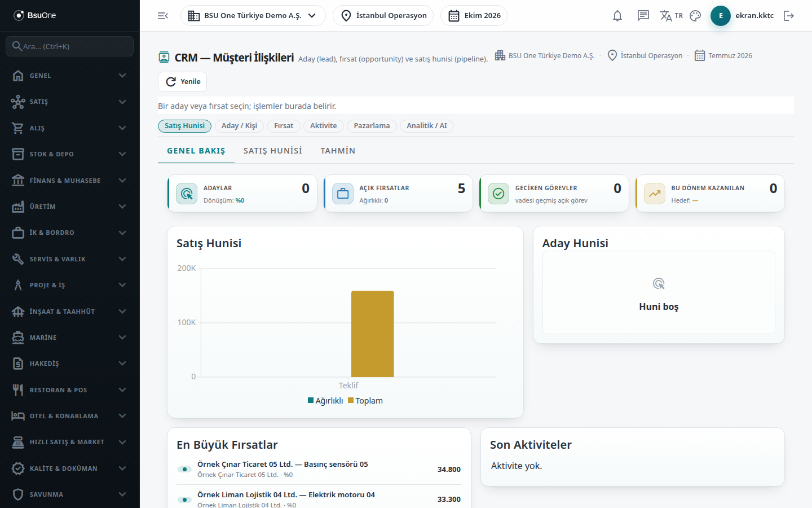The height and width of the screenshot is (508, 812).
Task: Click the Otel & Konaklama bed icon
Action: (18, 416)
